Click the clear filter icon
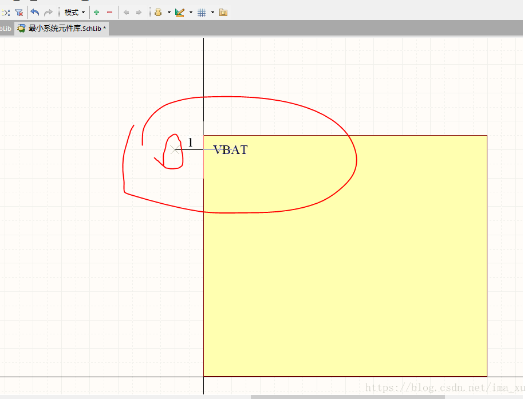This screenshot has width=532, height=399. point(19,12)
